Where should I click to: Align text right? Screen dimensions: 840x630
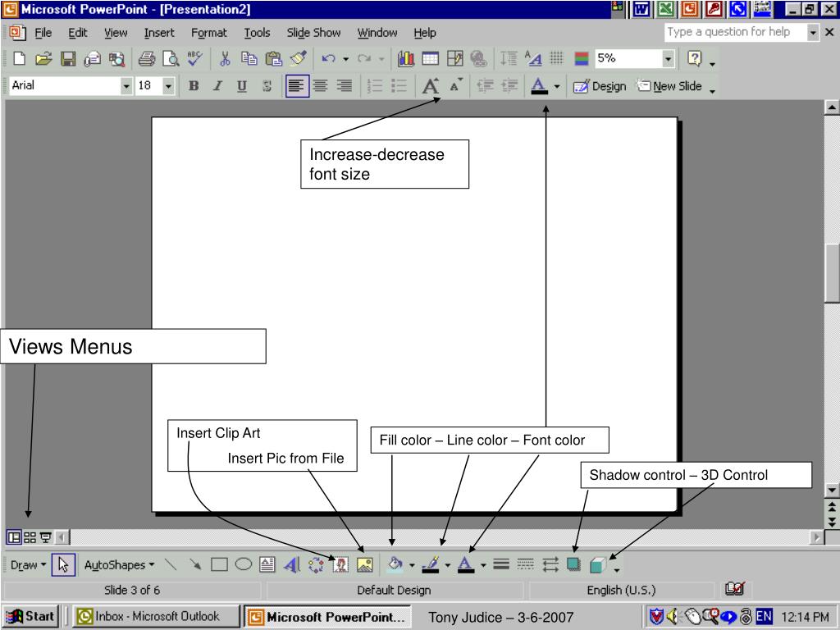(x=345, y=85)
